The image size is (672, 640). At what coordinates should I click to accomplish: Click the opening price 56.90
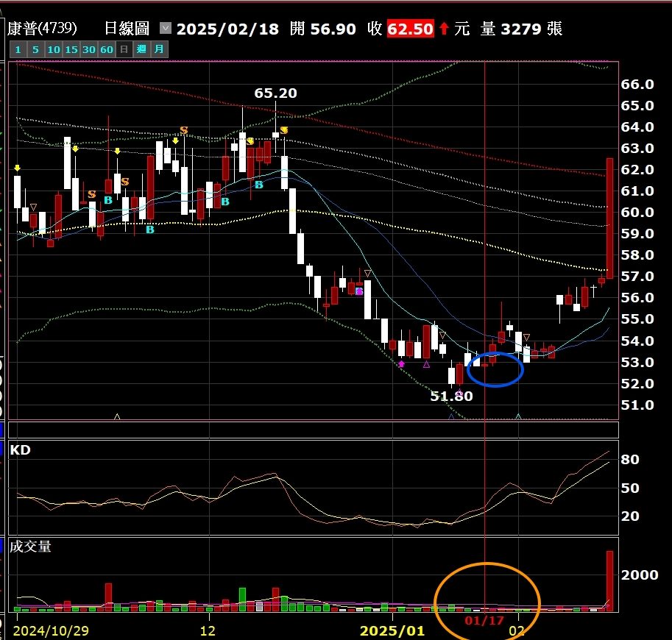[333, 29]
